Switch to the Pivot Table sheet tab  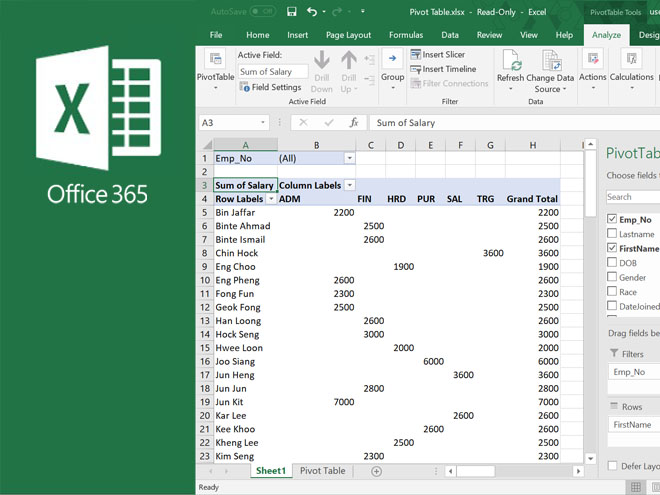(x=322, y=471)
